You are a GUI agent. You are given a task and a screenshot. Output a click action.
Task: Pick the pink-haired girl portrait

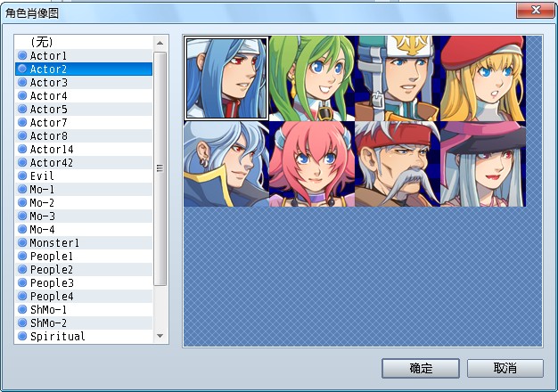point(312,164)
